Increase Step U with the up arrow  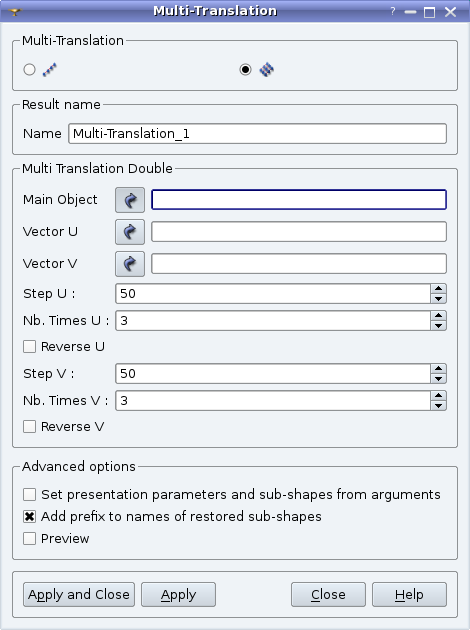click(438, 288)
